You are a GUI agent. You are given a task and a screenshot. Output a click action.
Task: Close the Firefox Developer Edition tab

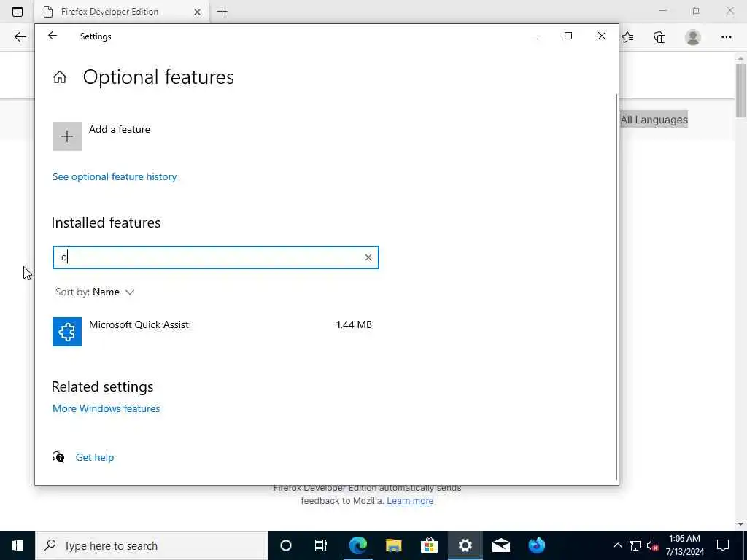(x=197, y=12)
